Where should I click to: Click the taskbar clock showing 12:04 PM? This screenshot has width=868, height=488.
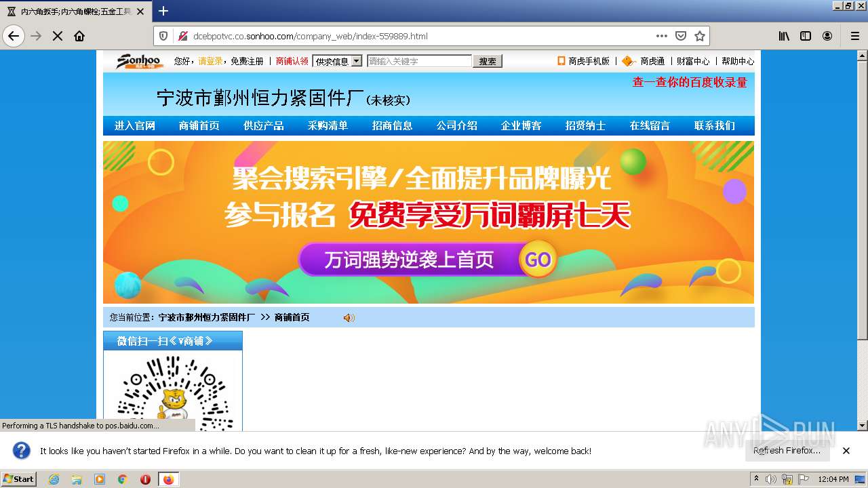point(833,479)
